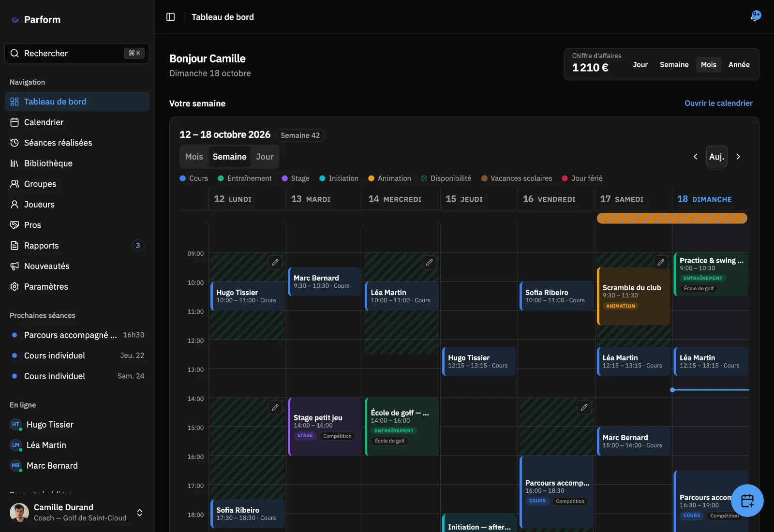Open online user Hugo Tissier
Screen dimensions: 774x532
pos(77,425)
